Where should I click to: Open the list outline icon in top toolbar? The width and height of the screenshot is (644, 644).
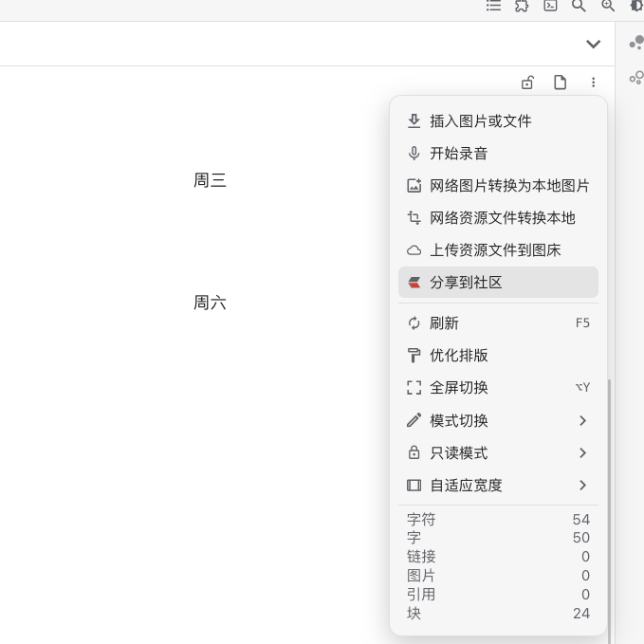[x=493, y=6]
